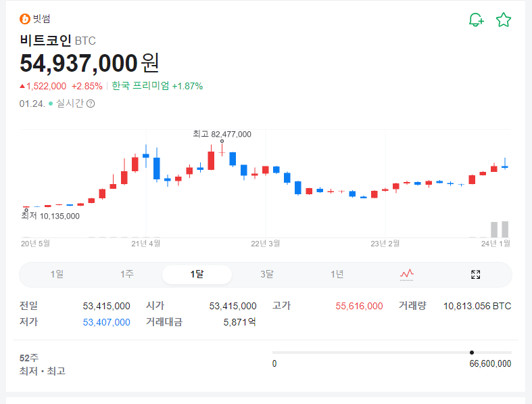The width and height of the screenshot is (532, 404).
Task: Click the BTC ticker symbol
Action: (x=85, y=41)
